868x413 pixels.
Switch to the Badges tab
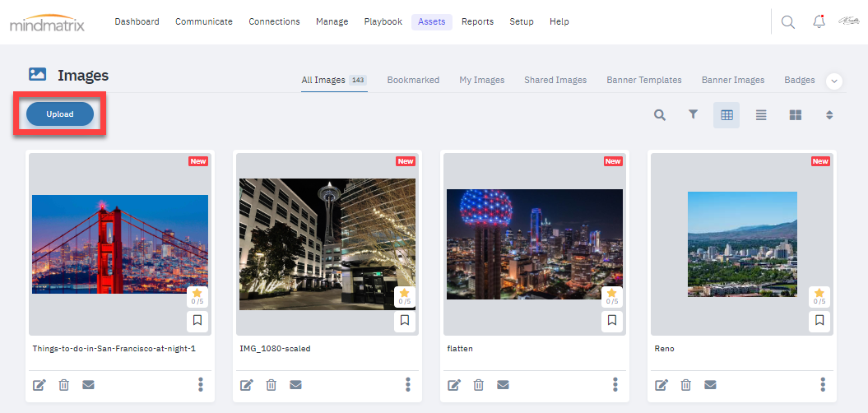tap(800, 81)
